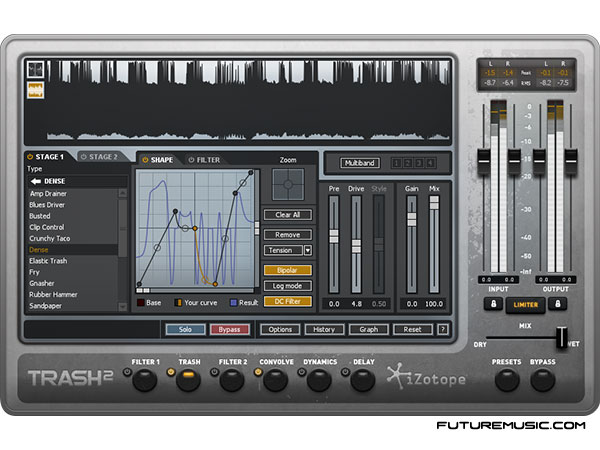Open the Filter 1 module knob

click(145, 380)
